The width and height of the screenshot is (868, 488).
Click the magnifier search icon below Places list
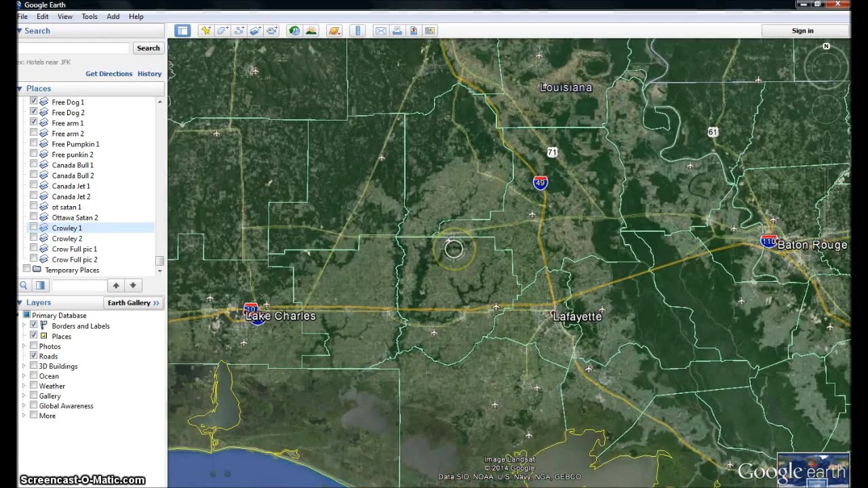coord(24,285)
